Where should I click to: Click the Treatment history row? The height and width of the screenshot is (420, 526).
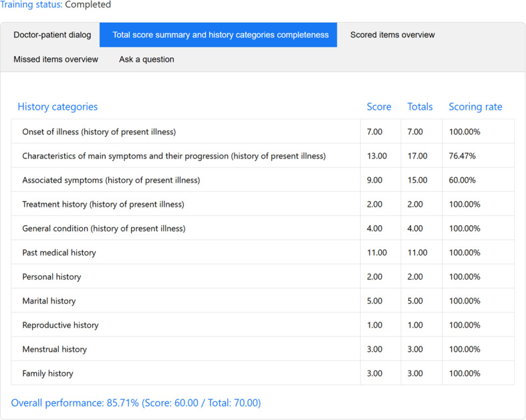point(103,204)
